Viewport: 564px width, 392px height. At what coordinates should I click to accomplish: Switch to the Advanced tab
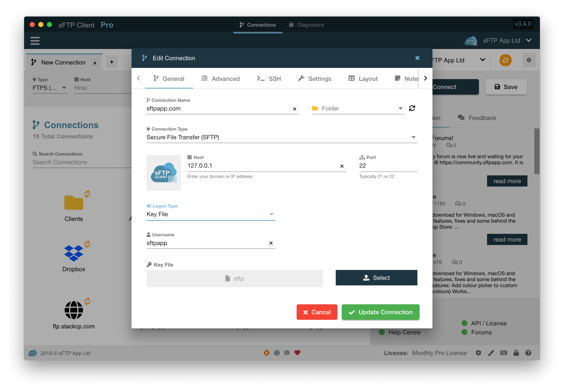220,79
